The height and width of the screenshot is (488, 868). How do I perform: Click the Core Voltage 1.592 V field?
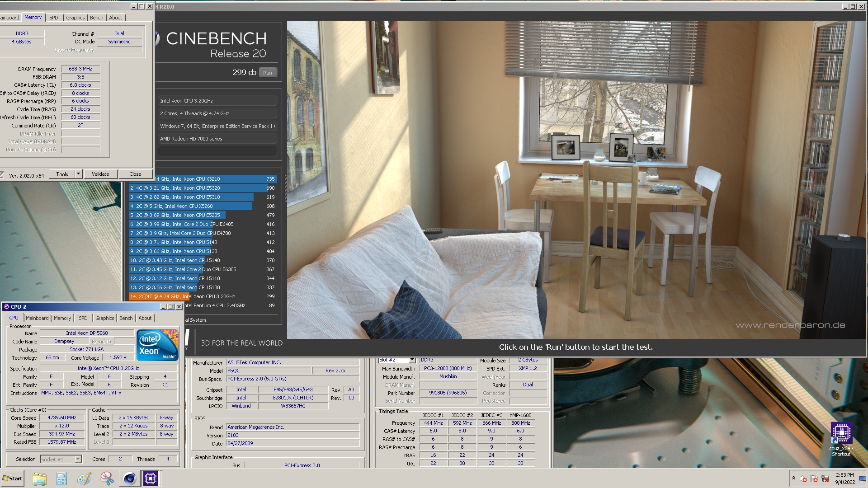(x=118, y=357)
